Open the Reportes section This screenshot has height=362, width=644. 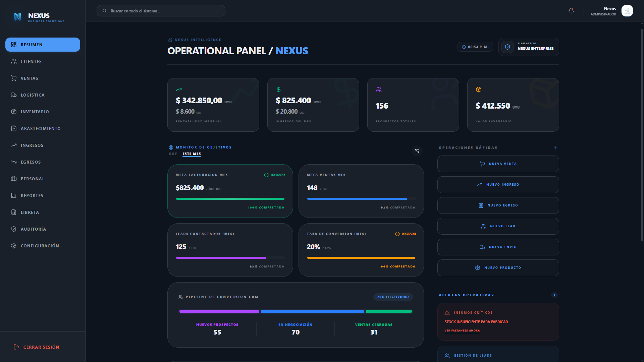point(43,195)
